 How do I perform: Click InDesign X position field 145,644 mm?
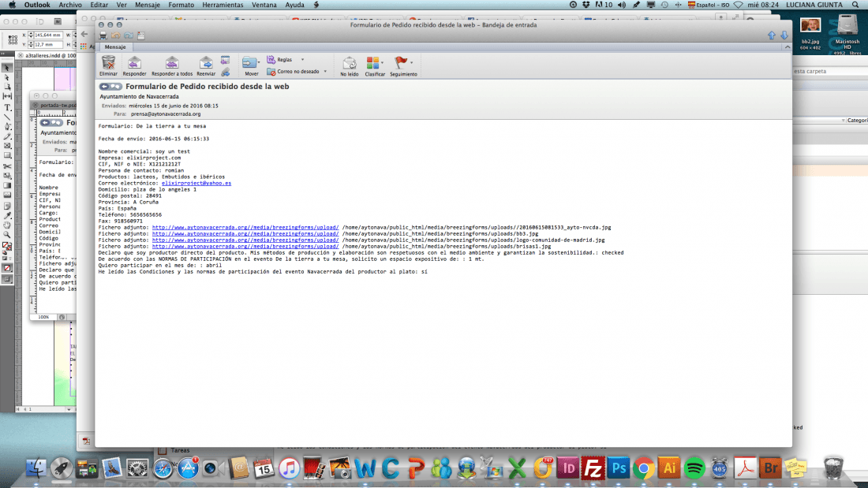pos(48,35)
